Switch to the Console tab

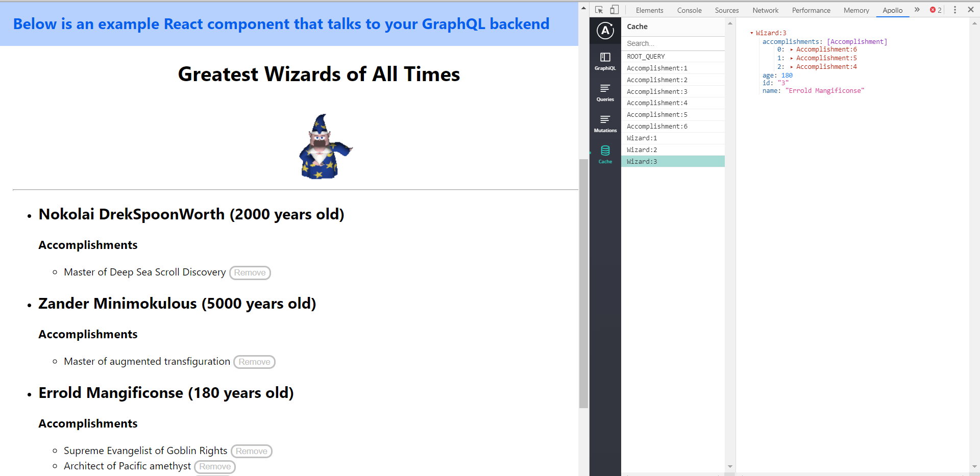click(x=689, y=10)
